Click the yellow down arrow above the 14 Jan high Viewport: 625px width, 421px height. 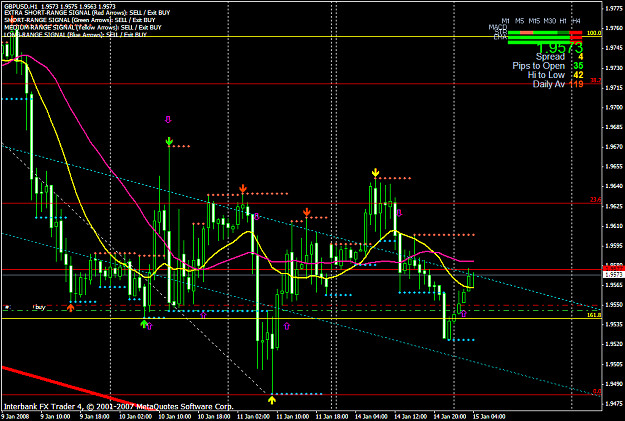click(375, 173)
